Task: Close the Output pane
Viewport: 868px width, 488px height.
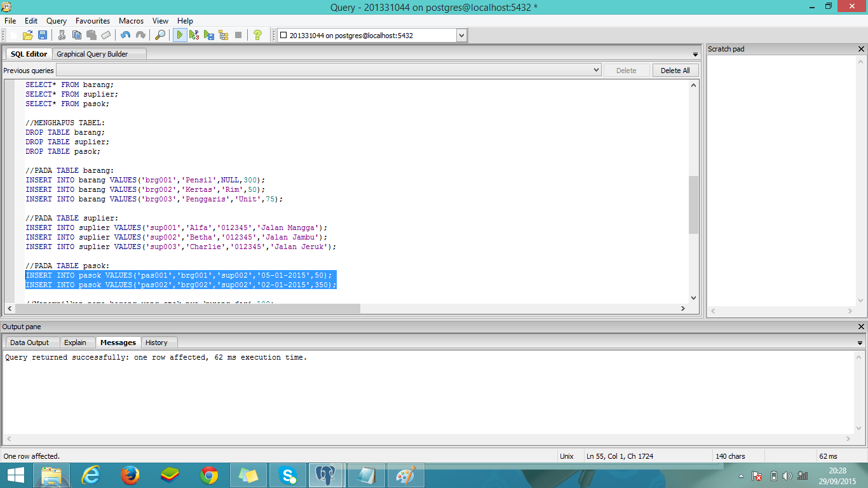Action: [861, 327]
